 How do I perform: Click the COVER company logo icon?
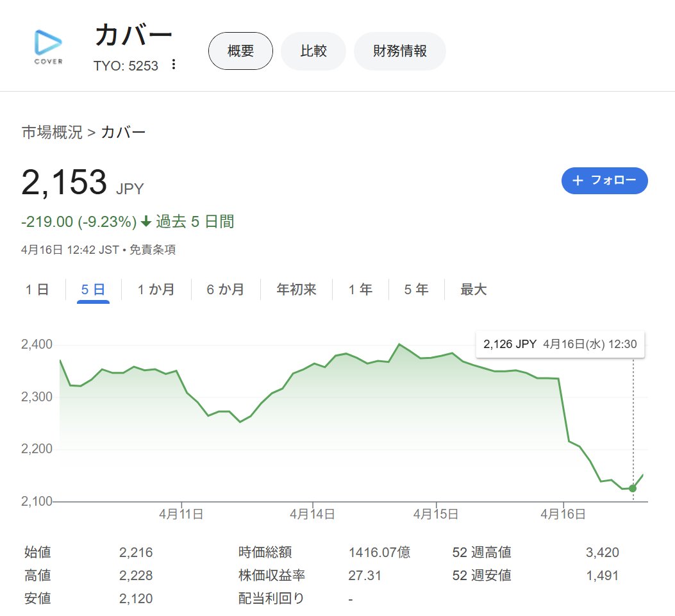click(48, 47)
